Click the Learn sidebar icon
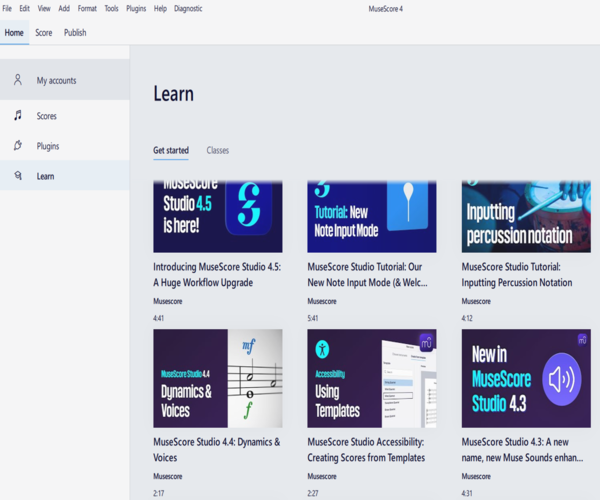 [18, 176]
